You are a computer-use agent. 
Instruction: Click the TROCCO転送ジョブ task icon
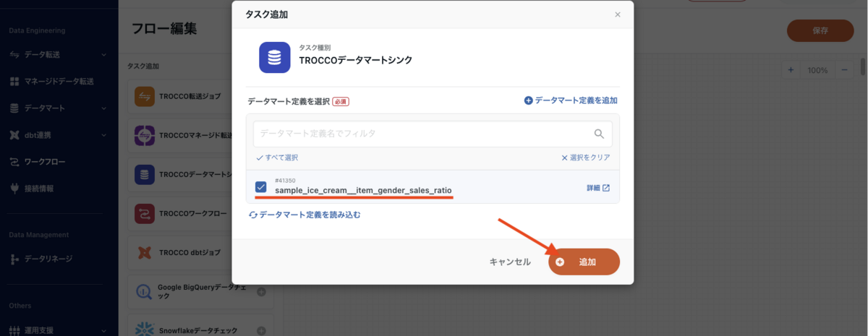[x=145, y=95]
